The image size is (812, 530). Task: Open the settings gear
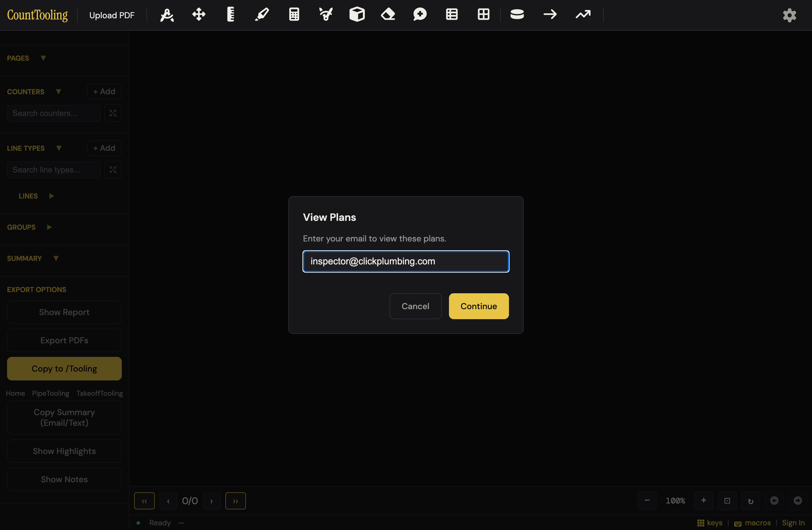(x=789, y=15)
